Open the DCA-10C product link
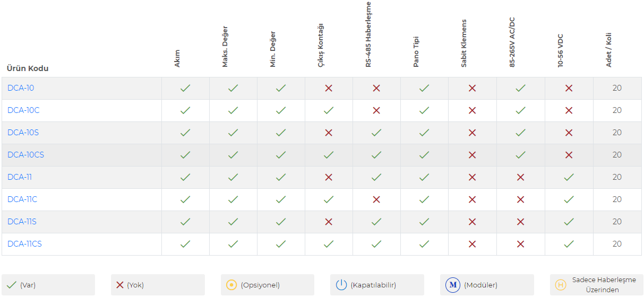The width and height of the screenshot is (644, 297). [23, 110]
